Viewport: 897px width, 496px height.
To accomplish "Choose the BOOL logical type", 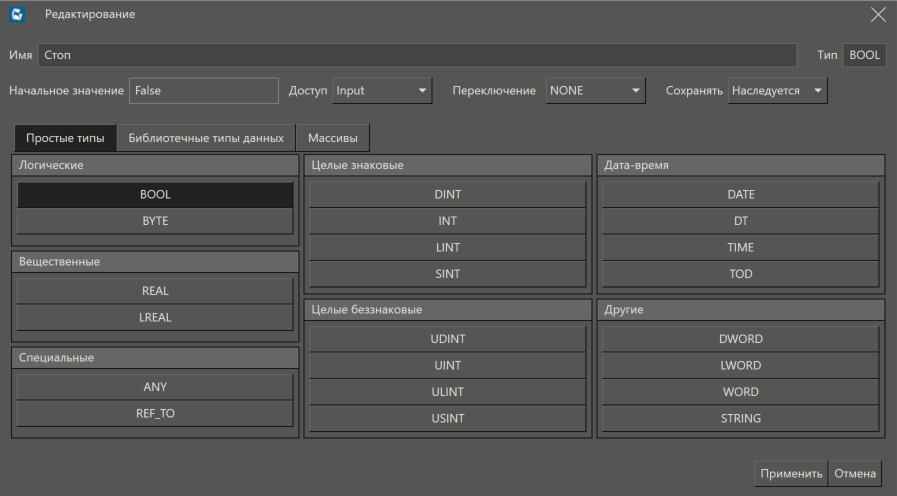I will (x=155, y=195).
